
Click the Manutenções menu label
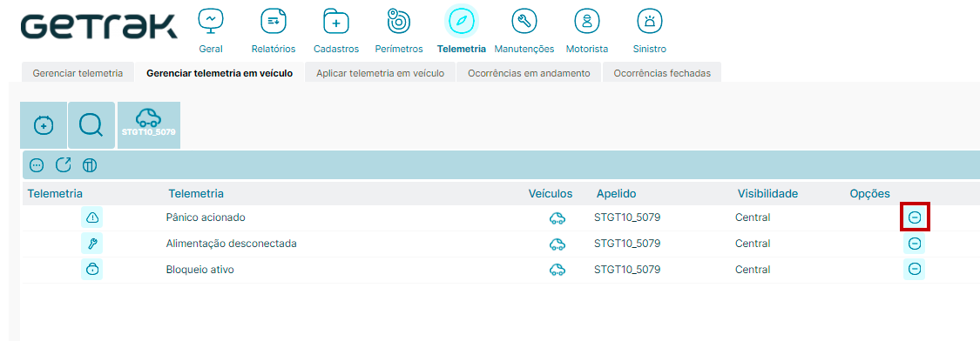pos(524,49)
